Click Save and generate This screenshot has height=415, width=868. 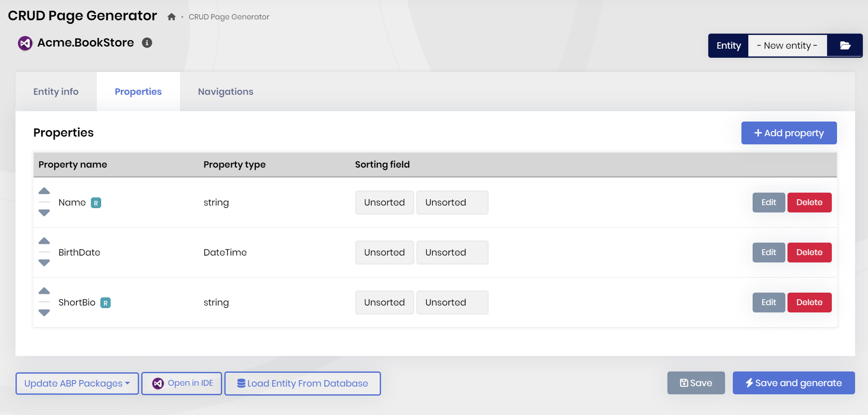click(794, 383)
